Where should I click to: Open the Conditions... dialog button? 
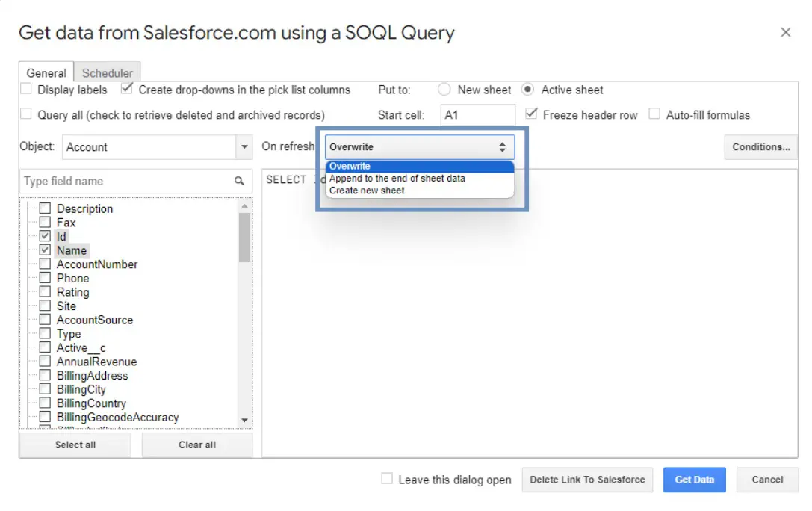coord(760,147)
